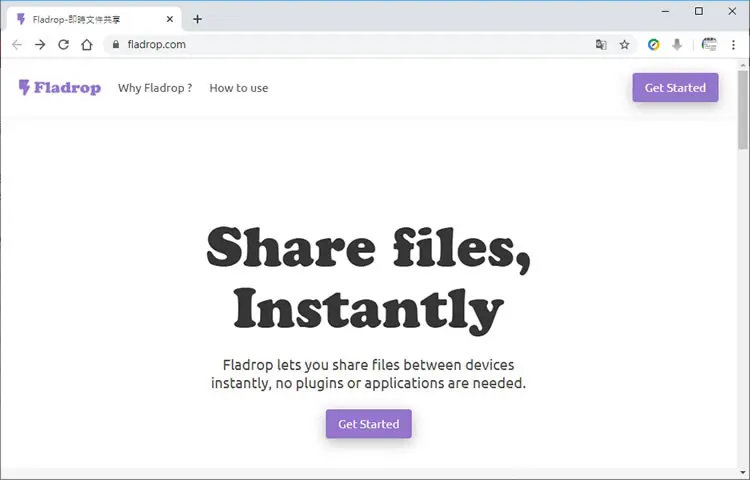Open the translate page icon

click(x=601, y=44)
